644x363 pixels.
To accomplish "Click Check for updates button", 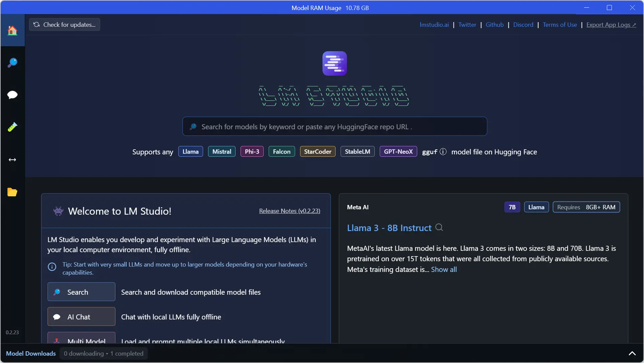I will [x=65, y=24].
